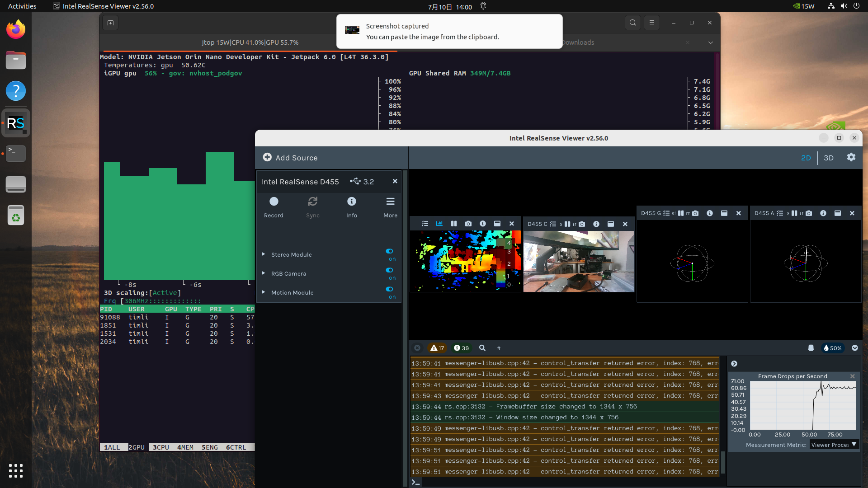Send depth stream to floating window

[497, 224]
